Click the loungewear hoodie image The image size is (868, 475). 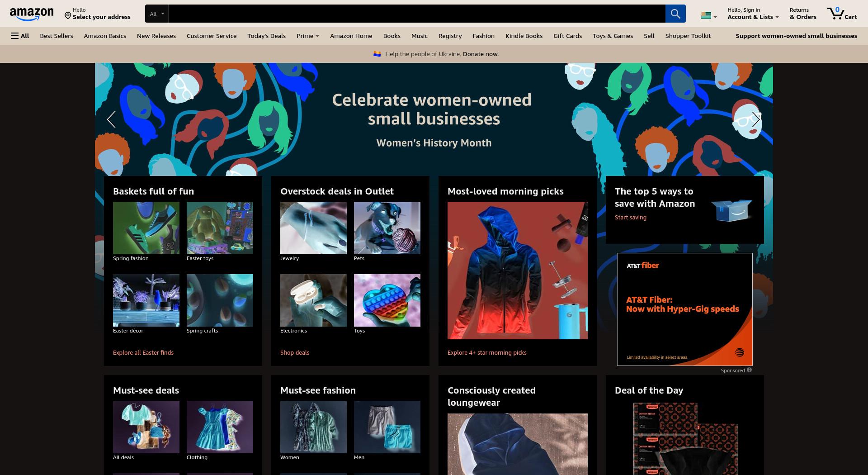518,444
